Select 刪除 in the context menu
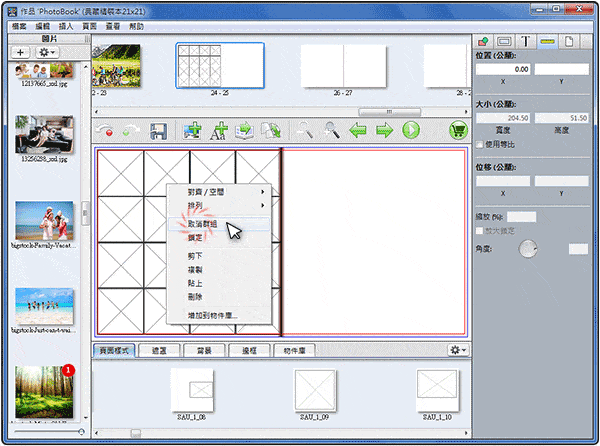600x446 pixels. pyautogui.click(x=196, y=296)
